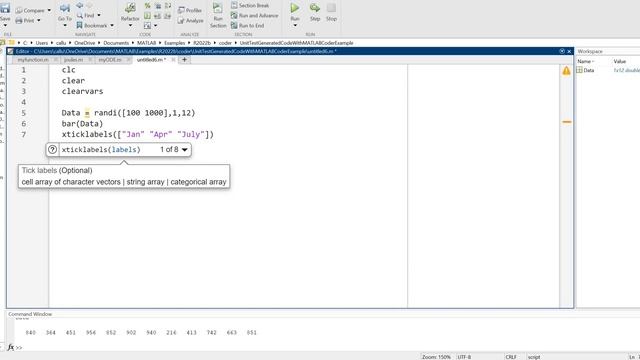Screen dimensions: 640x360
Task: Click the Decrease Indent icon
Action: [x=168, y=16]
